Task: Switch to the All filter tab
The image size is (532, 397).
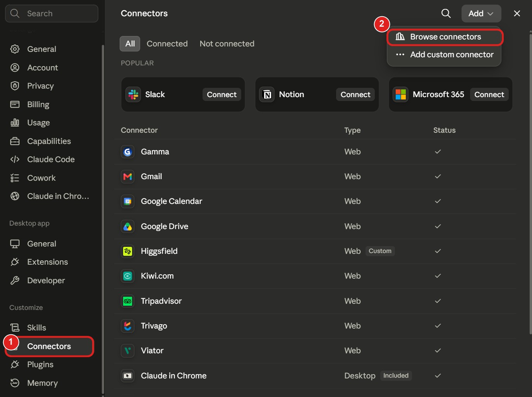Action: 130,44
